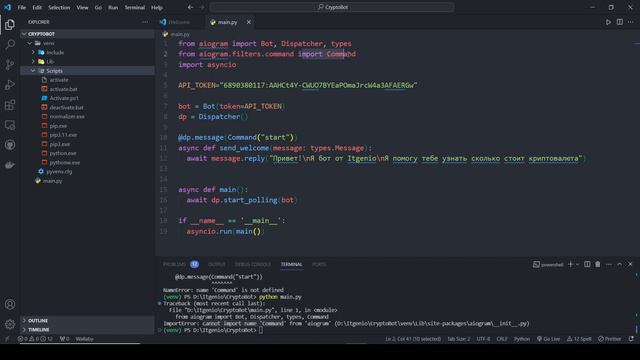Screen dimensions: 640x360
Task: Go forward with the navigation arrow
Action: pos(202,7)
